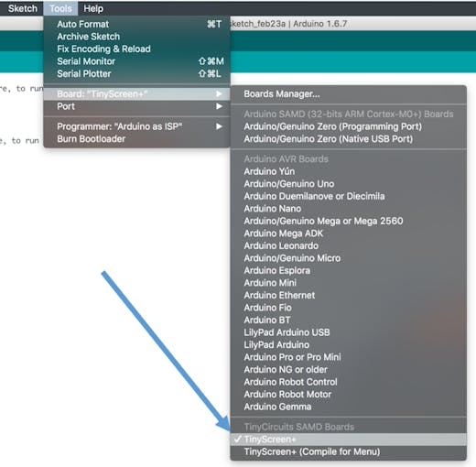Open the Help menu
This screenshot has width=476, height=467.
(93, 8)
